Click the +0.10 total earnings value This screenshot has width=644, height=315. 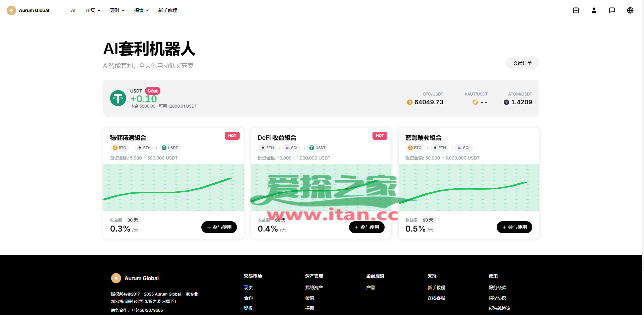144,99
